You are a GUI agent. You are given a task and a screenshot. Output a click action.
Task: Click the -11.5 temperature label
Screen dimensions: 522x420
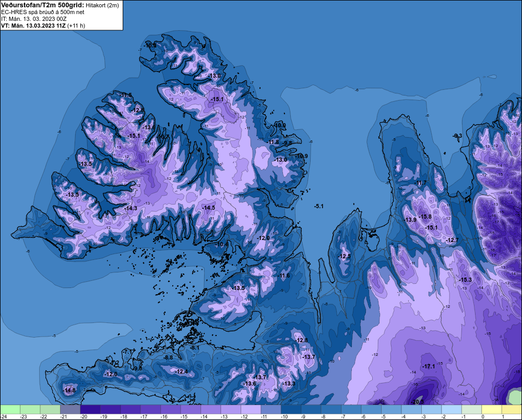tap(126, 95)
